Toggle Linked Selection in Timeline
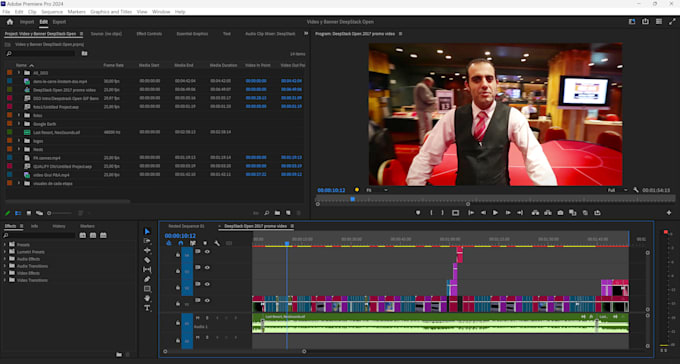 [x=193, y=243]
